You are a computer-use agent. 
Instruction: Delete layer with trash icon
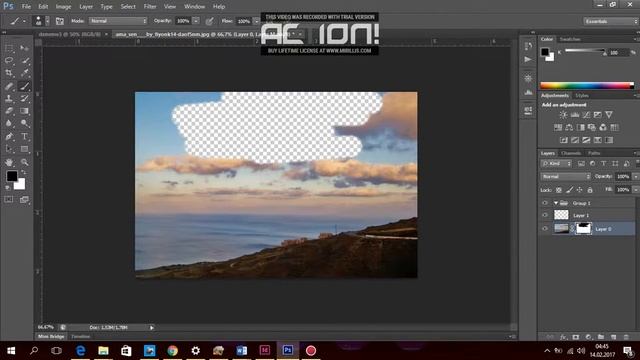click(626, 337)
